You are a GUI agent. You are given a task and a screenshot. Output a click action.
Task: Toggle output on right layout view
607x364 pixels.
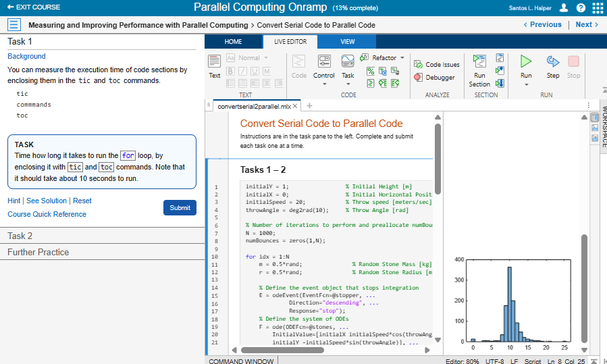coord(594,118)
